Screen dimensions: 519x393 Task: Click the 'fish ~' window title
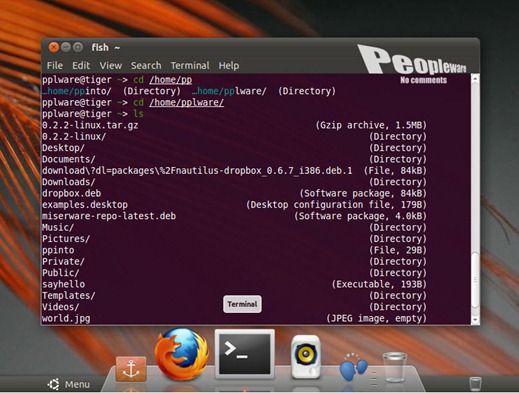pyautogui.click(x=105, y=48)
